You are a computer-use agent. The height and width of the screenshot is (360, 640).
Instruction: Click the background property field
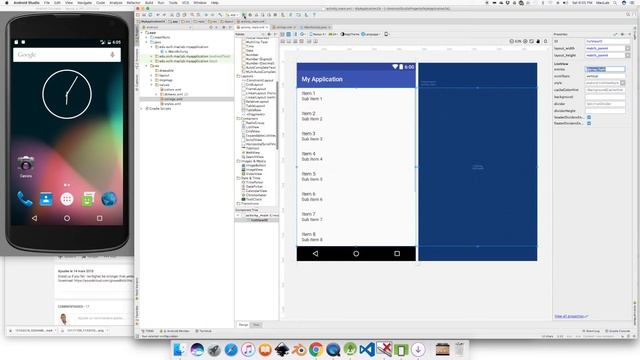tap(605, 97)
